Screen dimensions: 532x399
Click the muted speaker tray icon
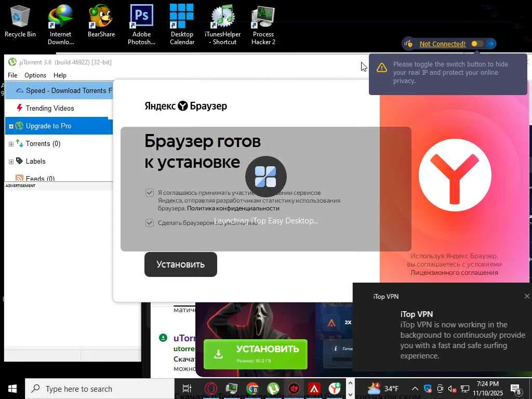tap(453, 389)
